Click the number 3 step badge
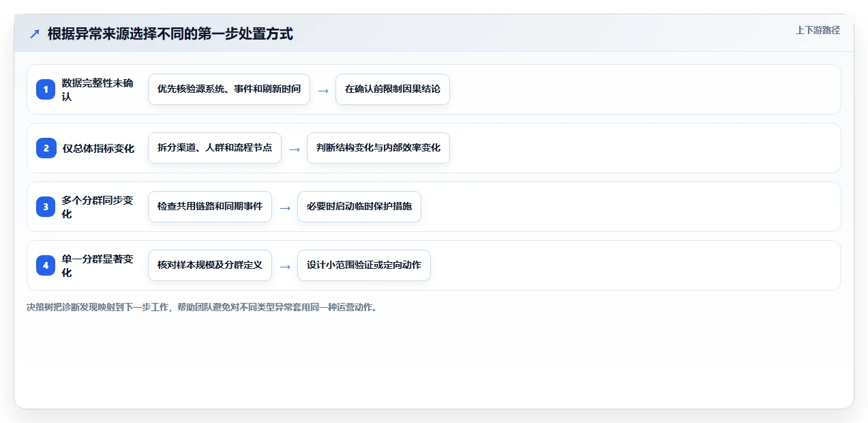This screenshot has height=423, width=868. tap(46, 207)
